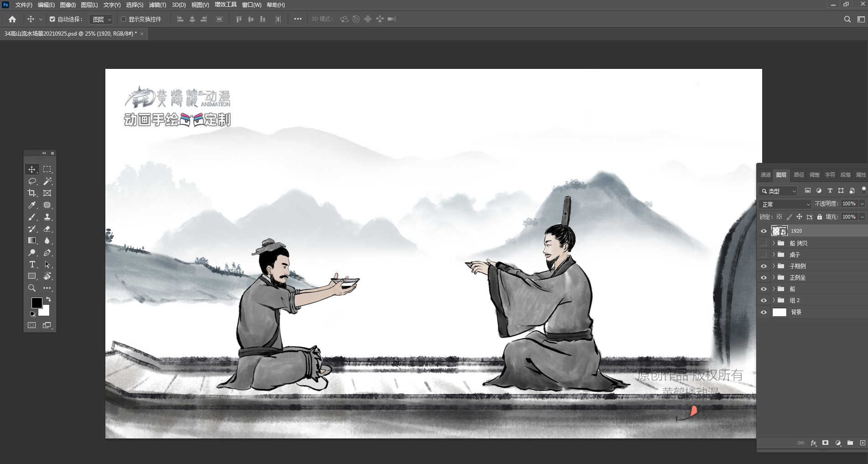
Task: Select the Lasso tool
Action: pos(31,181)
